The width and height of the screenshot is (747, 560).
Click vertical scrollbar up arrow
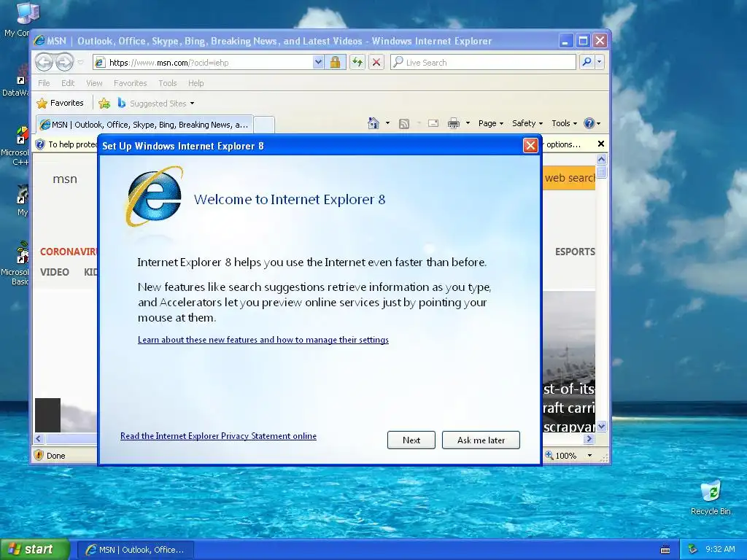[601, 159]
